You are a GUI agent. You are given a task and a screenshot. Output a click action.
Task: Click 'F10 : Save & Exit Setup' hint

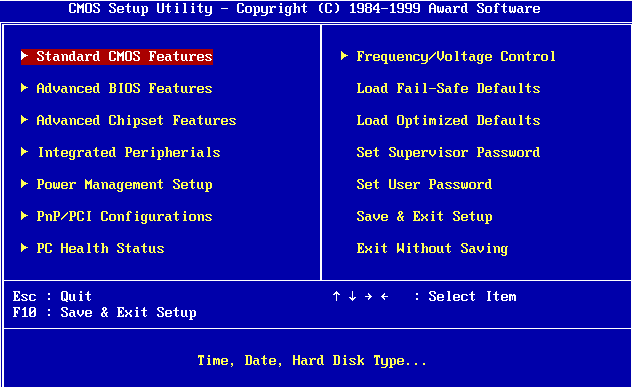104,312
